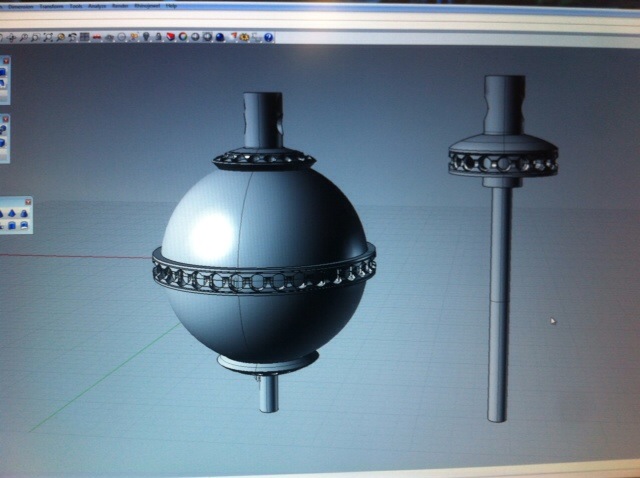Click the four-viewports layout icon
640x478 pixels.
click(84, 37)
